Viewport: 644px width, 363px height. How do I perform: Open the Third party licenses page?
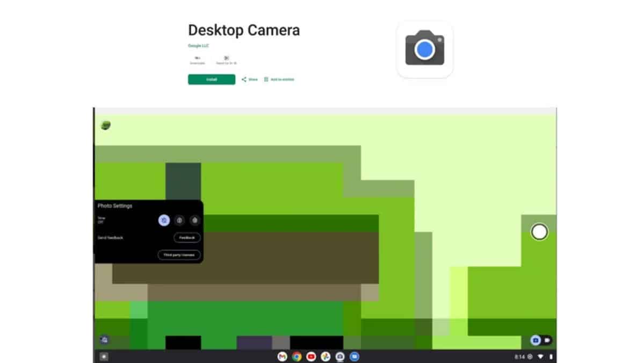click(178, 254)
